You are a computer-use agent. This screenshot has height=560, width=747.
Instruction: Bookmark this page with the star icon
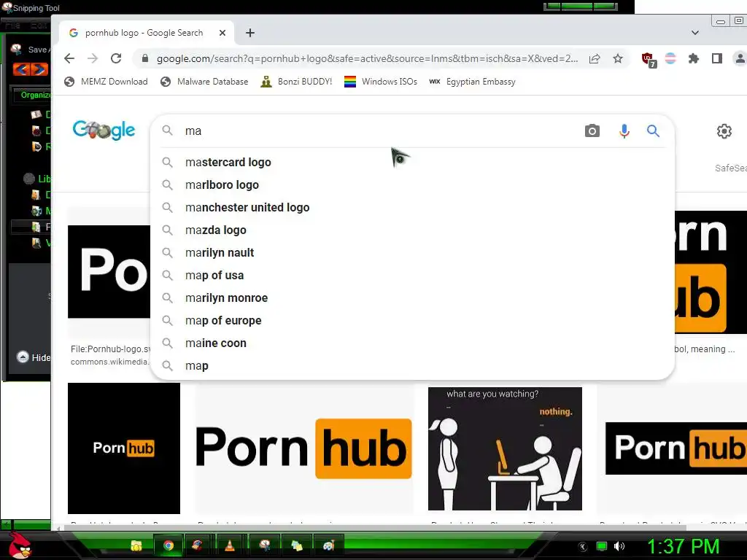tap(618, 58)
